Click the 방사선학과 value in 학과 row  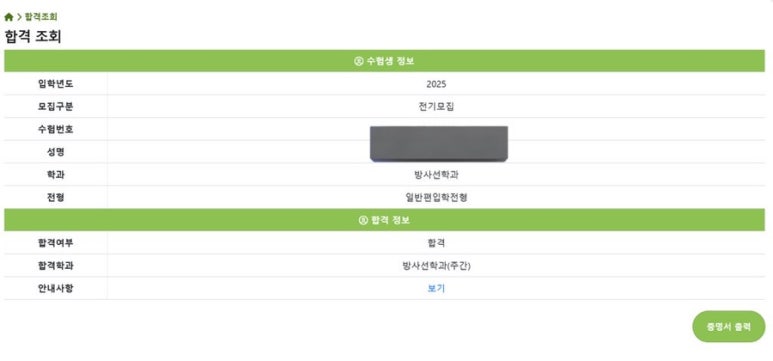click(x=436, y=175)
